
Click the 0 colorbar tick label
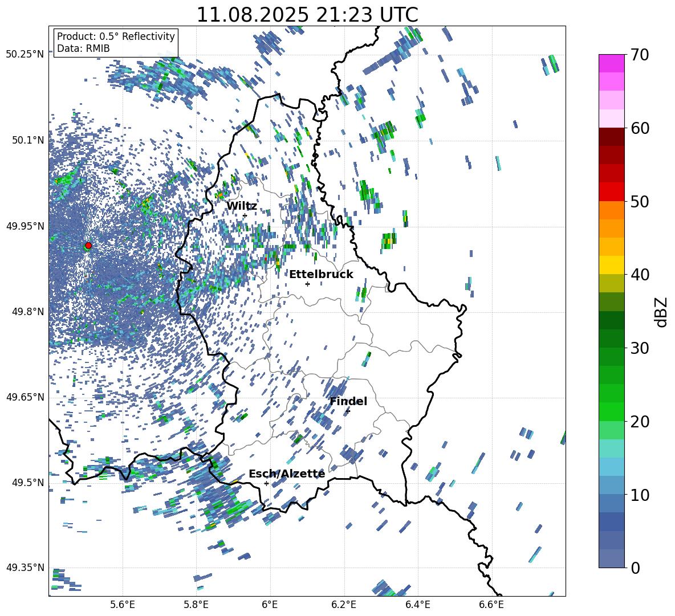tap(635, 568)
